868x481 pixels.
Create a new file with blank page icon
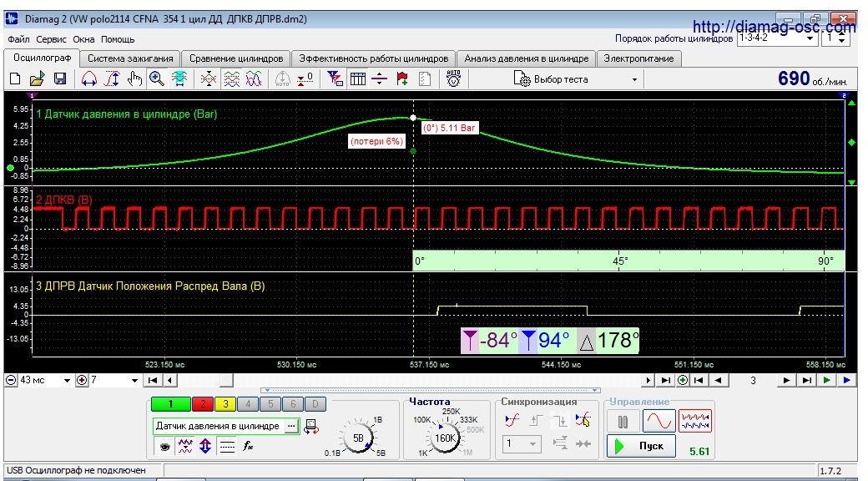click(15, 78)
